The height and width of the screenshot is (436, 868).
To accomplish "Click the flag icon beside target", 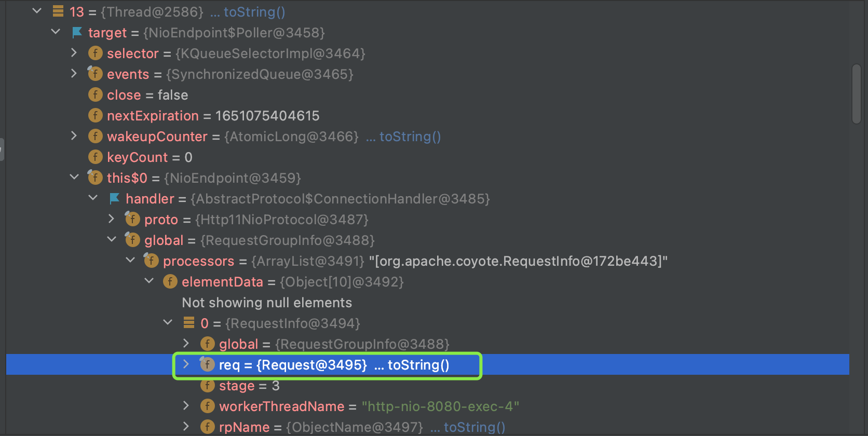I will click(x=77, y=32).
